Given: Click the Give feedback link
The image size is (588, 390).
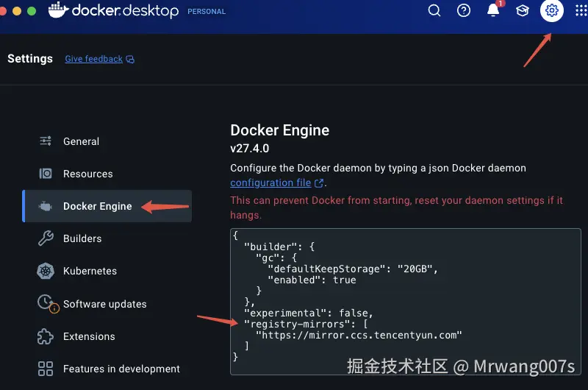Looking at the screenshot, I should click(94, 59).
